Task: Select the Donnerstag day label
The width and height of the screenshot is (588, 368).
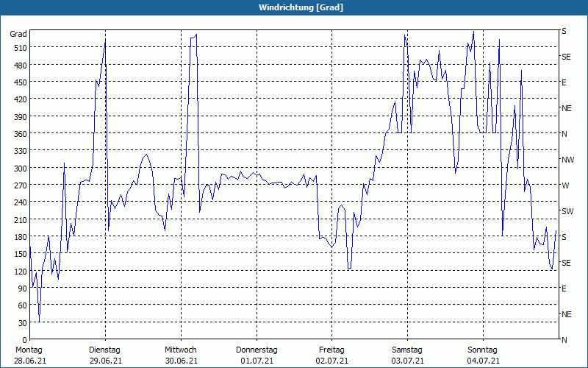Action: pyautogui.click(x=257, y=350)
